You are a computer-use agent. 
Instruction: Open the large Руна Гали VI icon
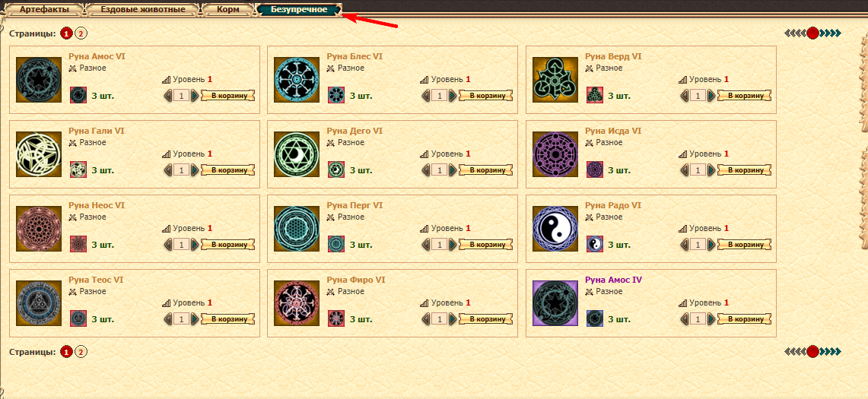tap(39, 154)
